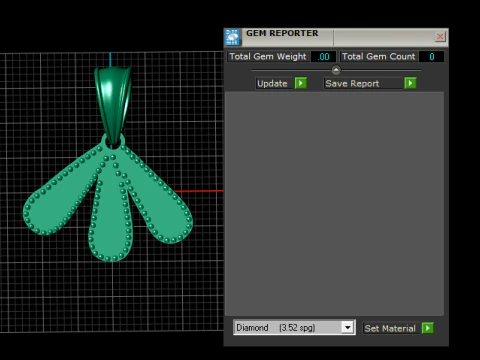Click green arrow next to Set Material
The height and width of the screenshot is (360, 480).
pyautogui.click(x=427, y=328)
